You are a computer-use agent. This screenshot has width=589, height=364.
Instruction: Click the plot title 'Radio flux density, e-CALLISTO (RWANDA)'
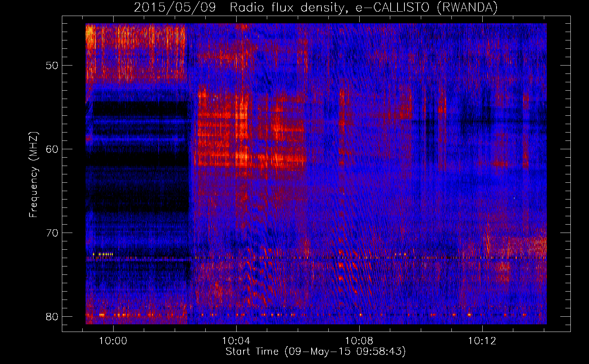[363, 7]
